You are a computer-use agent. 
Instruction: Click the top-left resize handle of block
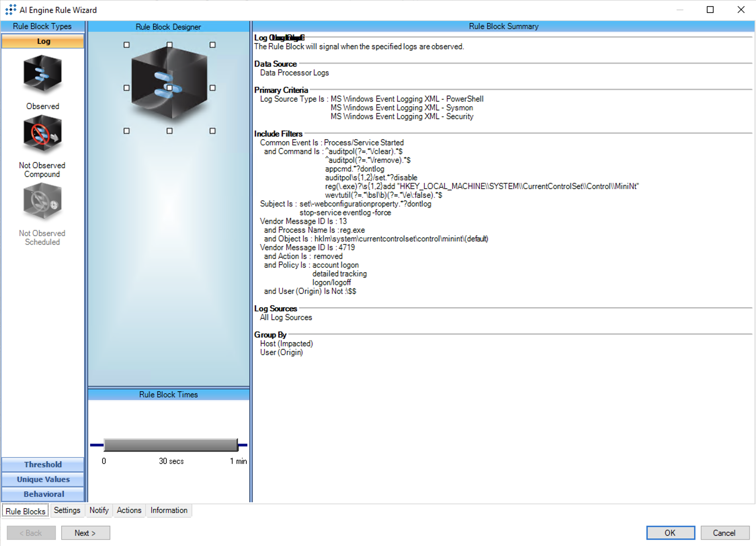click(x=127, y=45)
